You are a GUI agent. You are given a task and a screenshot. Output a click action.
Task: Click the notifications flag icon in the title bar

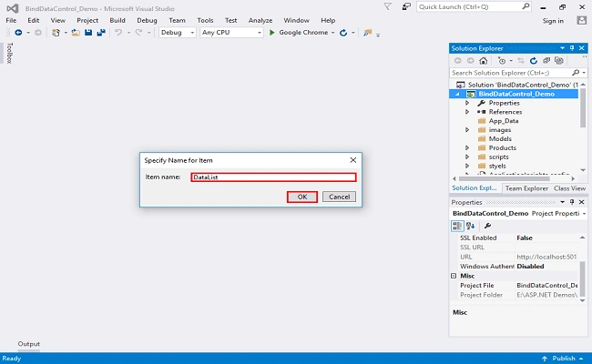click(x=388, y=6)
